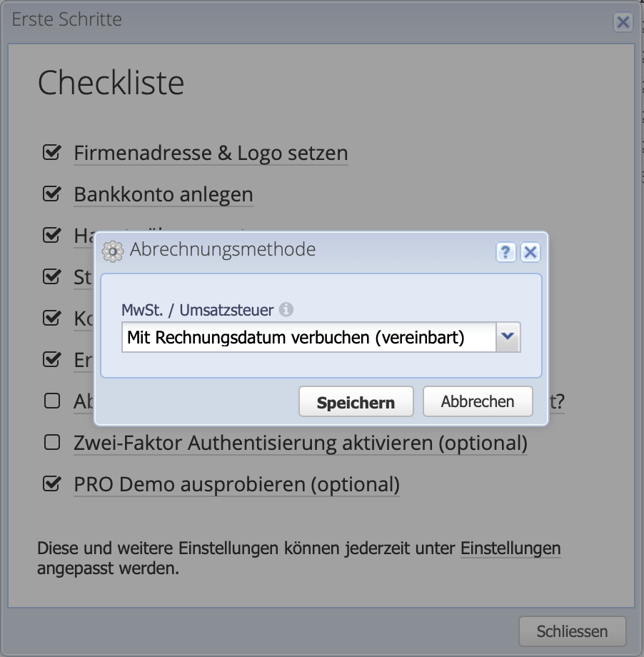Uncheck the Bankkonto anlegen checkbox
Image resolution: width=644 pixels, height=657 pixels.
coord(51,194)
